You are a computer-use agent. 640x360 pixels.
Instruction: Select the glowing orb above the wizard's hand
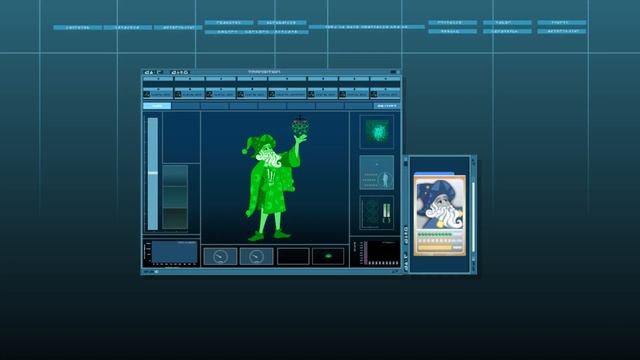click(300, 126)
